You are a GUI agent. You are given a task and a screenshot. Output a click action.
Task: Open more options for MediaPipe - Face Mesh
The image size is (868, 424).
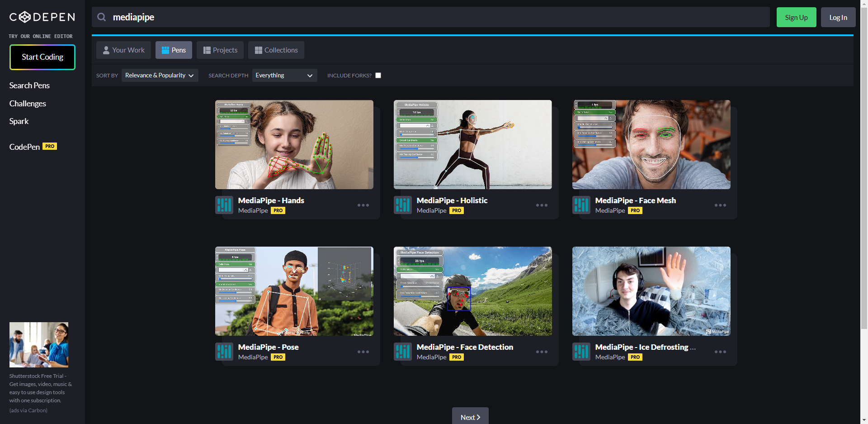tap(720, 205)
